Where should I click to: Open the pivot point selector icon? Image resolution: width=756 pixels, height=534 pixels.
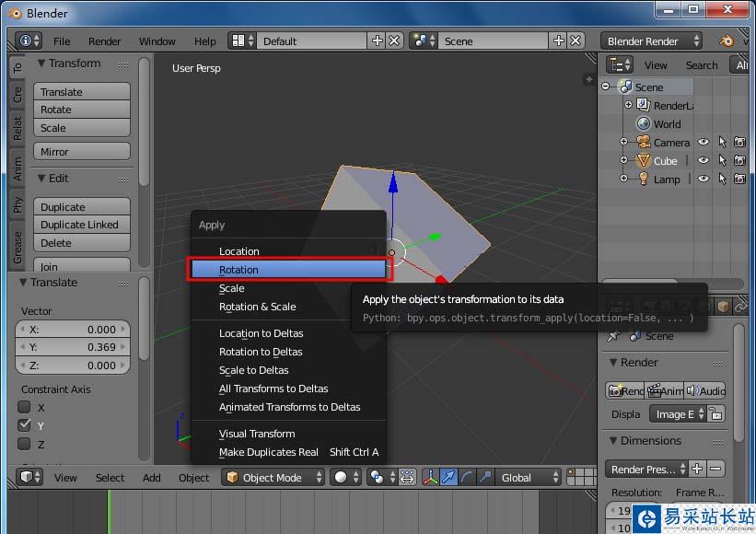coord(376,477)
